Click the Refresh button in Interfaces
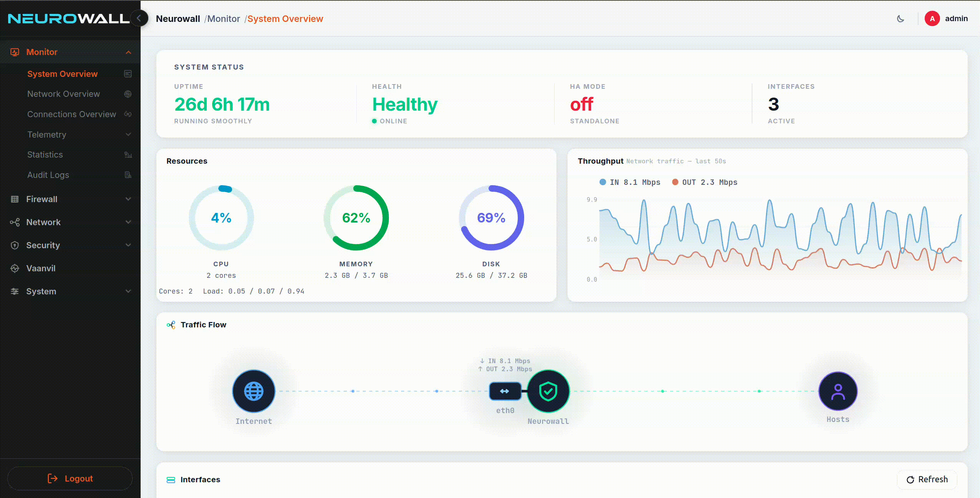980x498 pixels. (x=927, y=480)
